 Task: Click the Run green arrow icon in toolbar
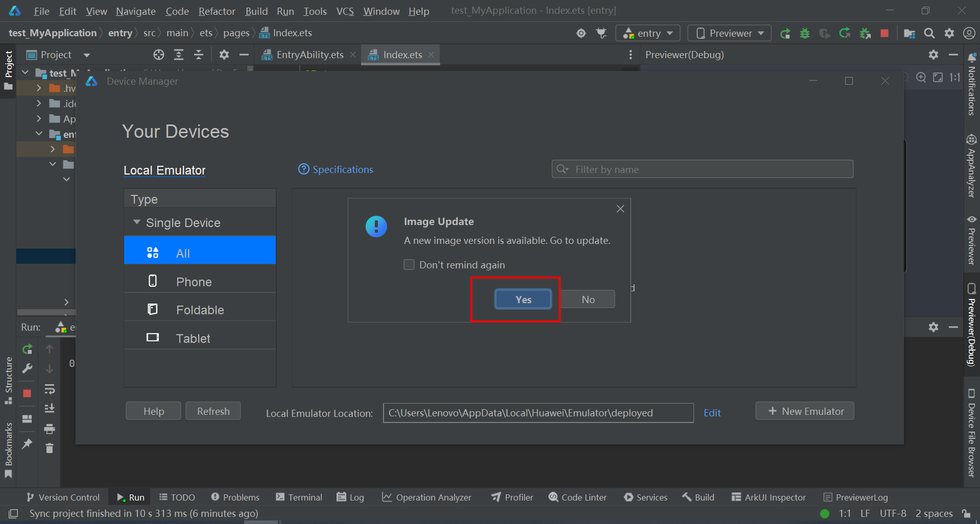point(785,33)
